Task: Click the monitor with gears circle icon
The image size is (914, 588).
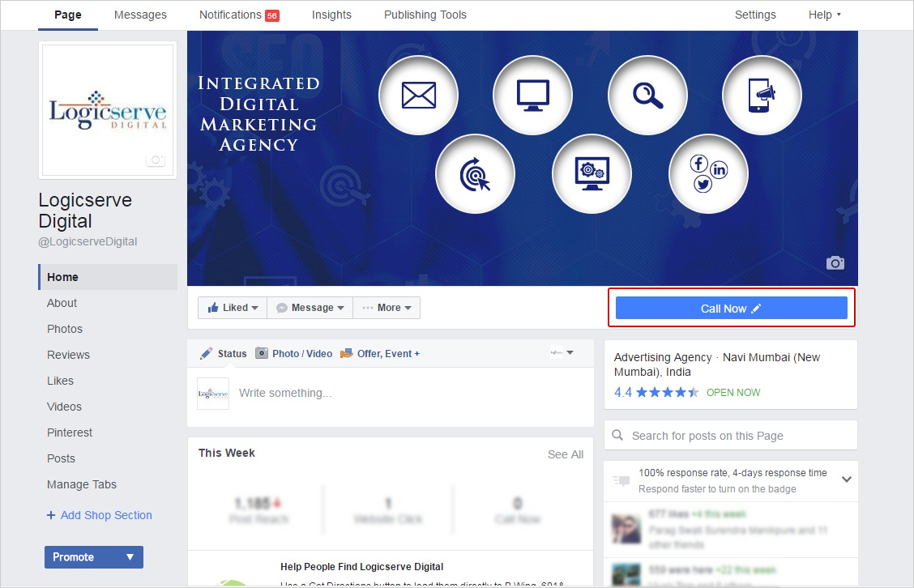Action: coord(592,173)
